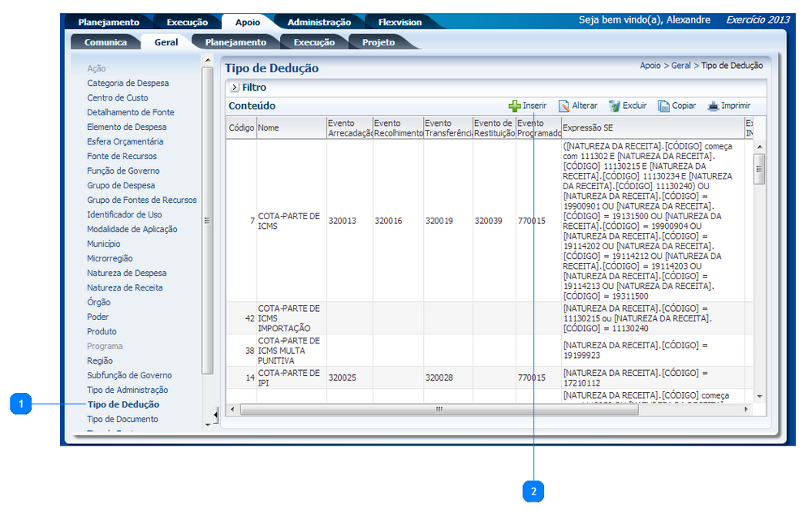The width and height of the screenshot is (812, 509).
Task: Click the Imprimir printer icon
Action: [x=713, y=106]
